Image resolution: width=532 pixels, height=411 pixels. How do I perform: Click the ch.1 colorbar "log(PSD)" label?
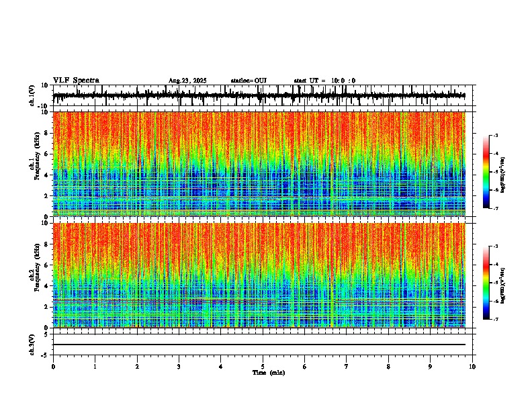click(502, 175)
